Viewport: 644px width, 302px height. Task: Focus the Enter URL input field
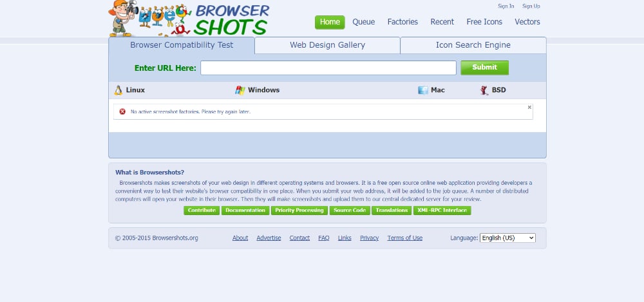click(x=328, y=68)
